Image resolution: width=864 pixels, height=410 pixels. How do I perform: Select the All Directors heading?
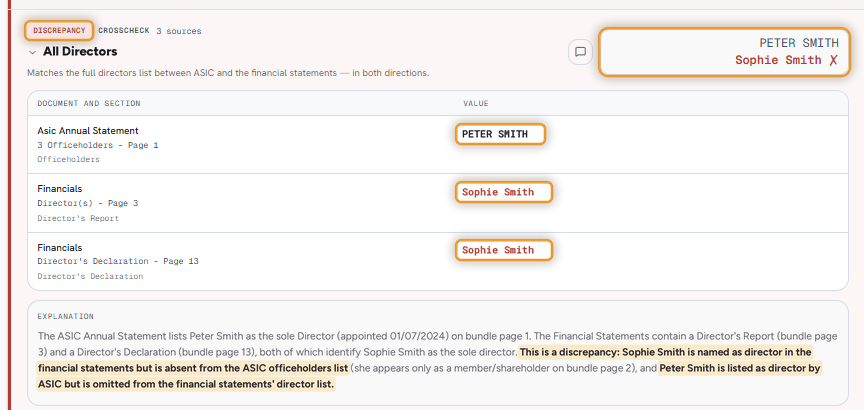[80, 52]
